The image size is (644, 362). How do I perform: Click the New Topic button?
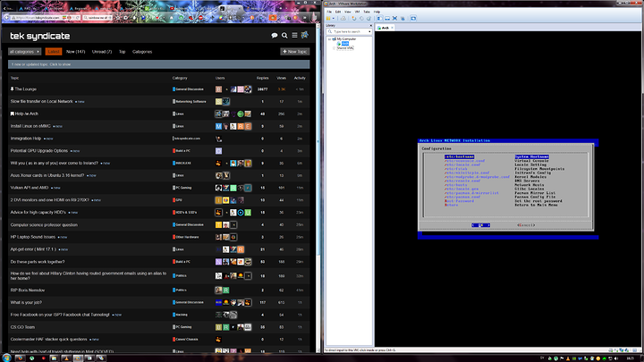[x=295, y=52]
